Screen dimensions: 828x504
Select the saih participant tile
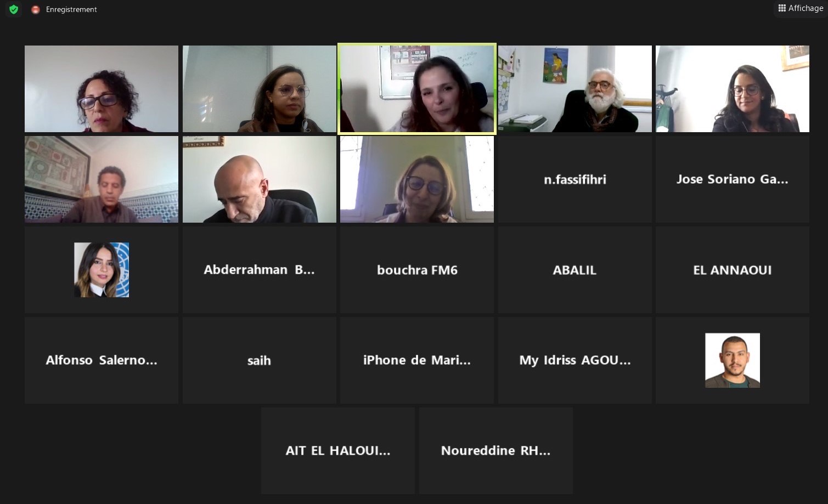[259, 360]
